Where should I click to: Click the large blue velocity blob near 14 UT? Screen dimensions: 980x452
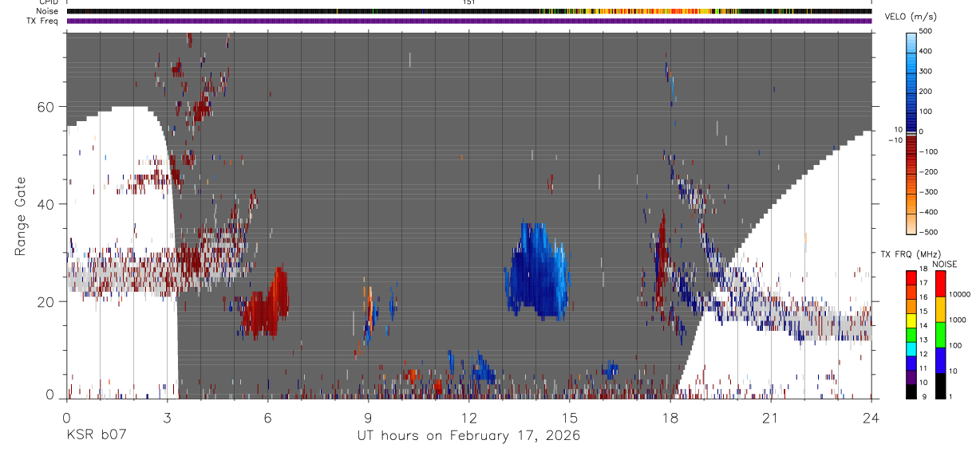[x=538, y=273]
